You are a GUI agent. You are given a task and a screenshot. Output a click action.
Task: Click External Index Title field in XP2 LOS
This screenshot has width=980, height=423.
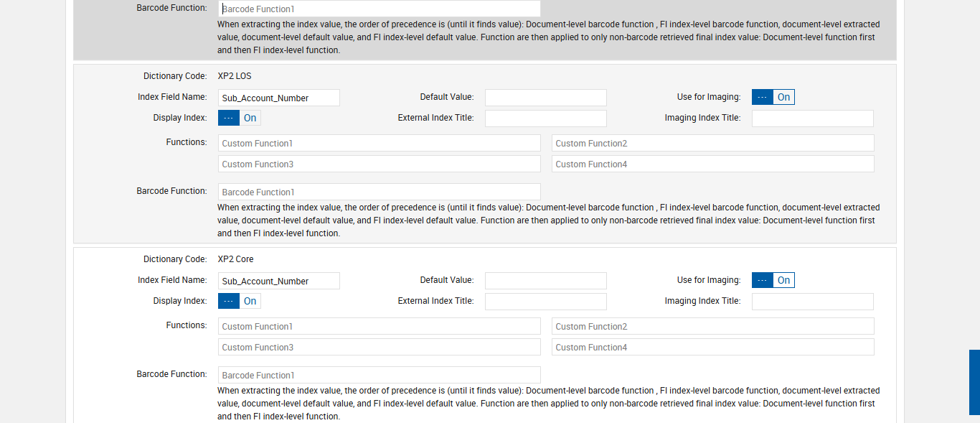click(x=545, y=118)
